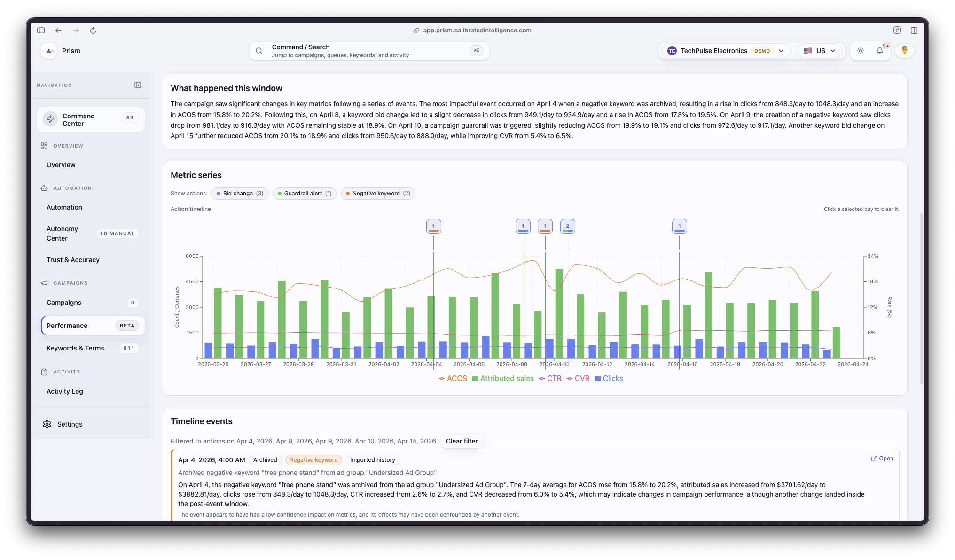This screenshot has height=560, width=955.
Task: Expand TechPulse Electronics account dropdown
Action: [727, 51]
